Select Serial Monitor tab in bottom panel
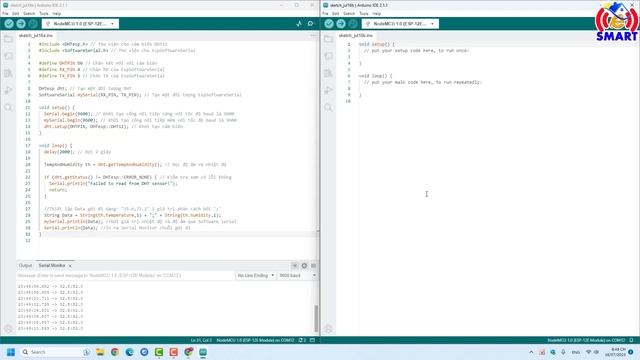The image size is (640, 360). (52, 266)
